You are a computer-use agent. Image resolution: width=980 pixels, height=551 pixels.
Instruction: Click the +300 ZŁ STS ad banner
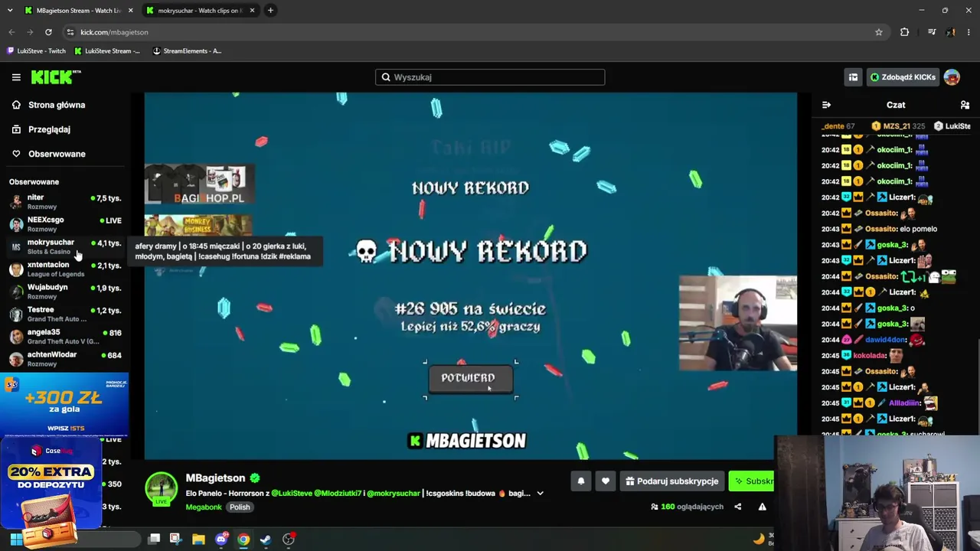tap(64, 404)
